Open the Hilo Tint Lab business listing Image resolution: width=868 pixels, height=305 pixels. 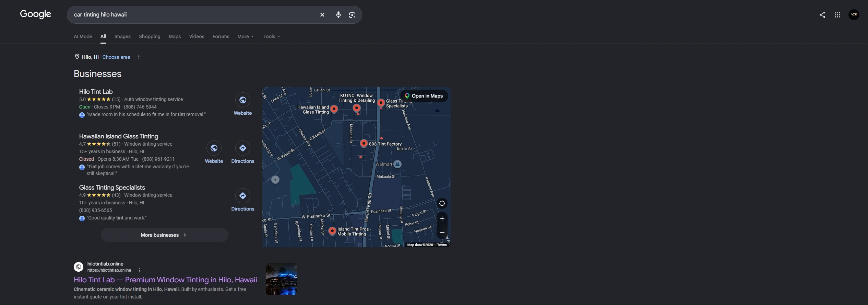pos(96,92)
